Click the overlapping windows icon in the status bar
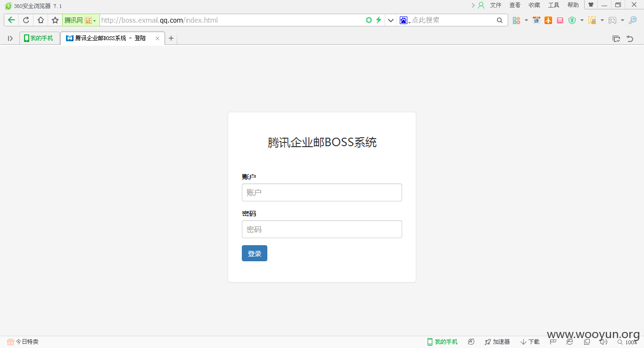 point(587,341)
